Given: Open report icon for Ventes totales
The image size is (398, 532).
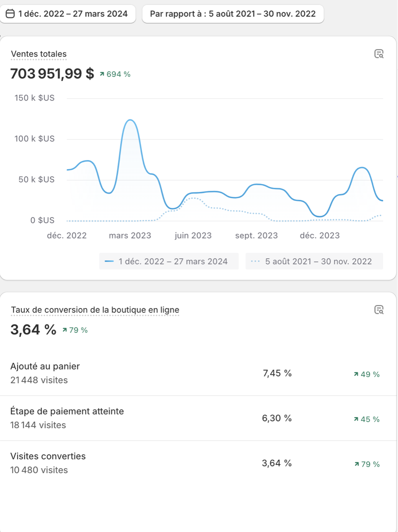Looking at the screenshot, I should (379, 54).
